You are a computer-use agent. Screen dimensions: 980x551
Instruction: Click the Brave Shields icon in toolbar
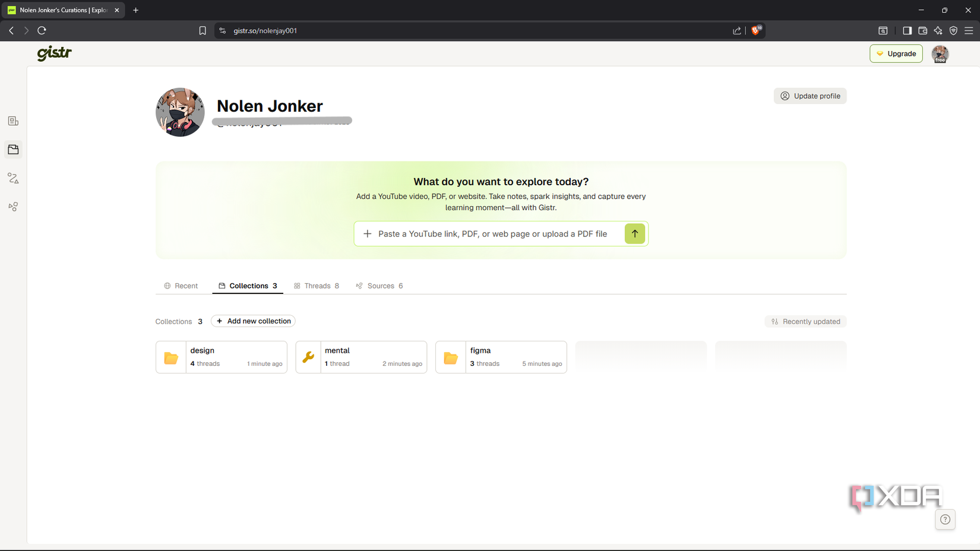click(x=755, y=30)
